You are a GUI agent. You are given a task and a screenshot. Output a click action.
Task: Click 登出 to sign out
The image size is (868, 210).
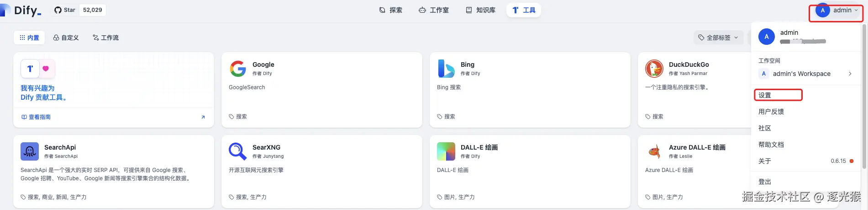click(x=765, y=182)
